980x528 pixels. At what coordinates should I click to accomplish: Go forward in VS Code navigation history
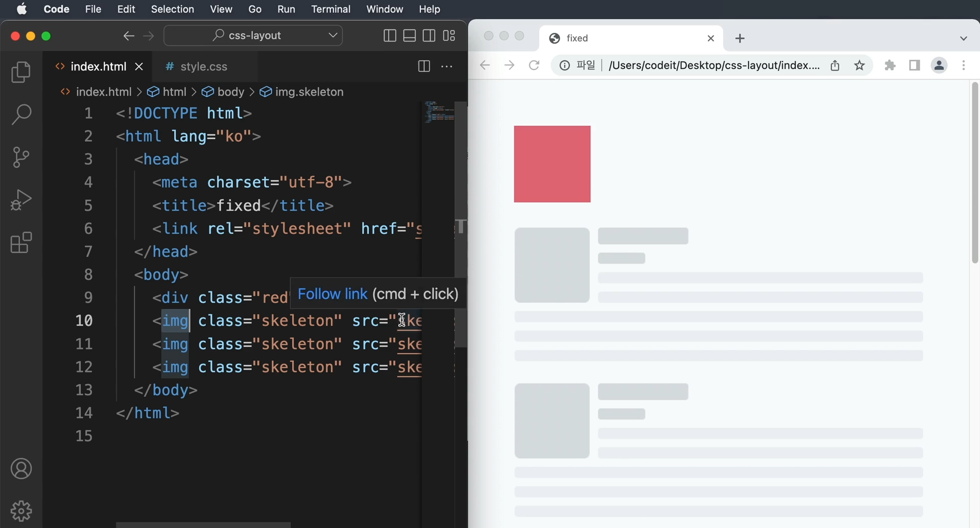coord(149,36)
